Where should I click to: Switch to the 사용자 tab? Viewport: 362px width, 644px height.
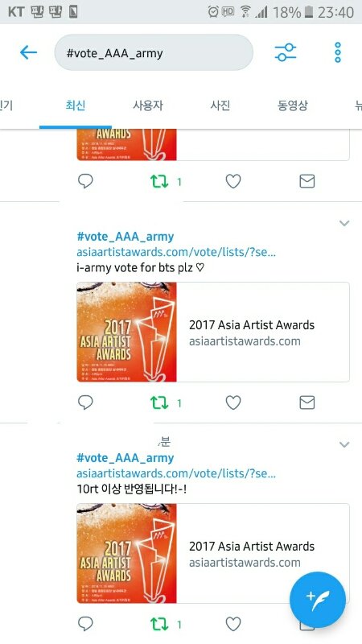pos(148,105)
